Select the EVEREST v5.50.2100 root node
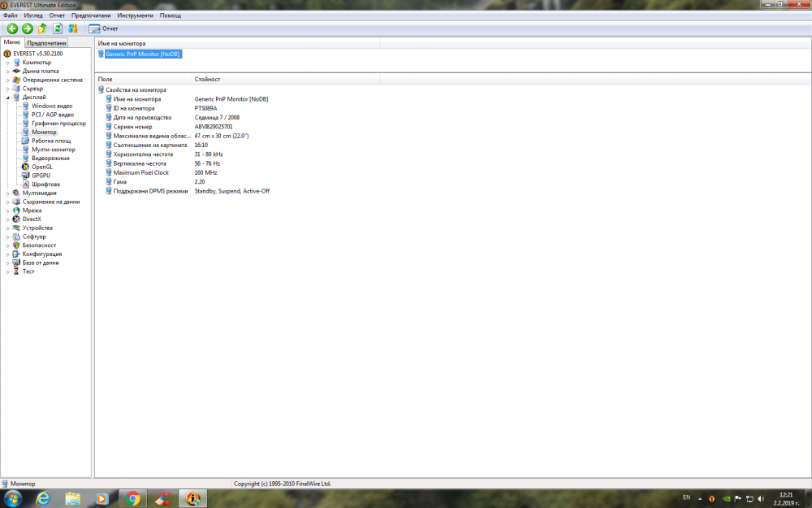Viewport: 812px width, 508px height. coord(38,54)
